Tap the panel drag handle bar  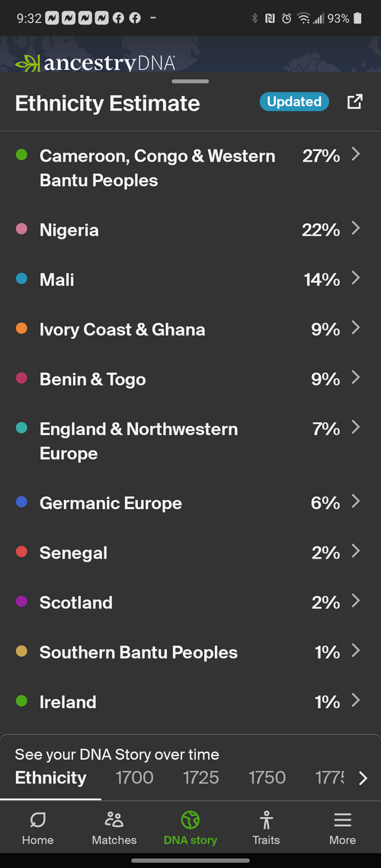click(190, 82)
